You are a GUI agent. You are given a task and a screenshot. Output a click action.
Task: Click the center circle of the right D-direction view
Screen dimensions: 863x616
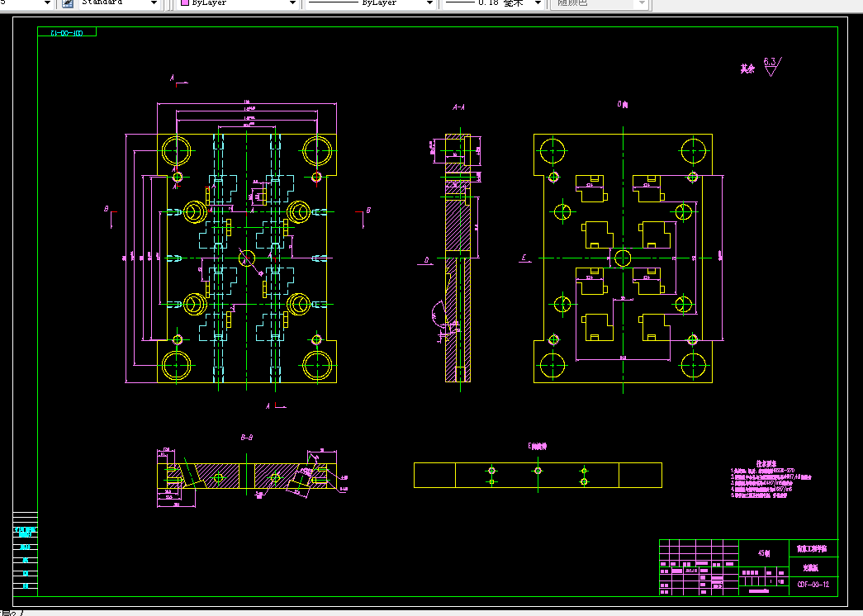pos(623,258)
